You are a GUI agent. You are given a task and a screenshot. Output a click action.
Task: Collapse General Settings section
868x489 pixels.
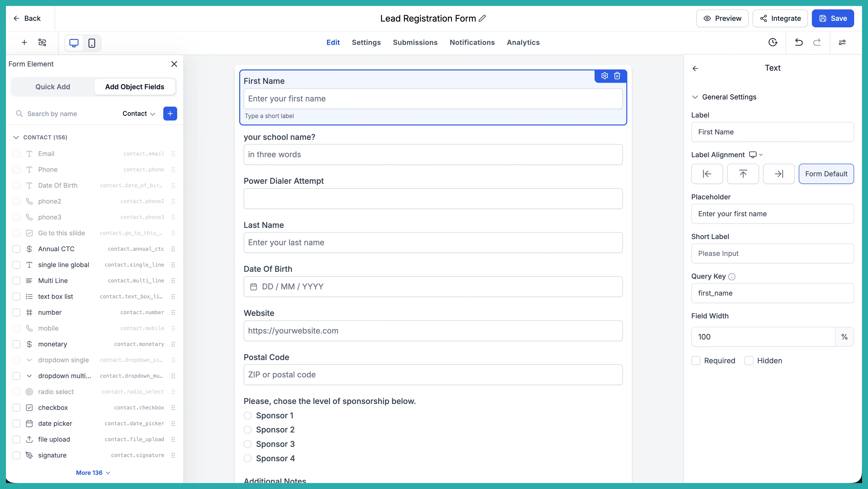pyautogui.click(x=695, y=97)
